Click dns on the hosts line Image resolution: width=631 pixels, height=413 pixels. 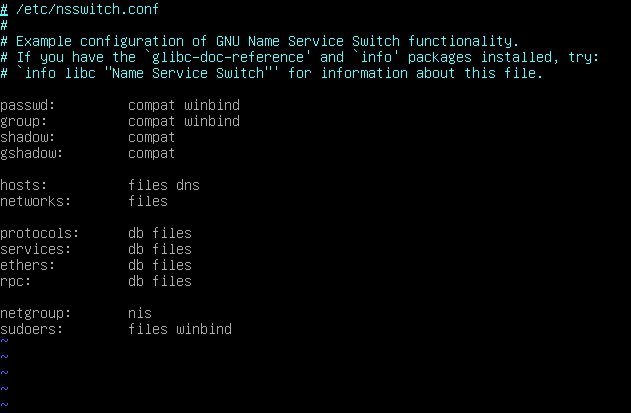click(188, 185)
